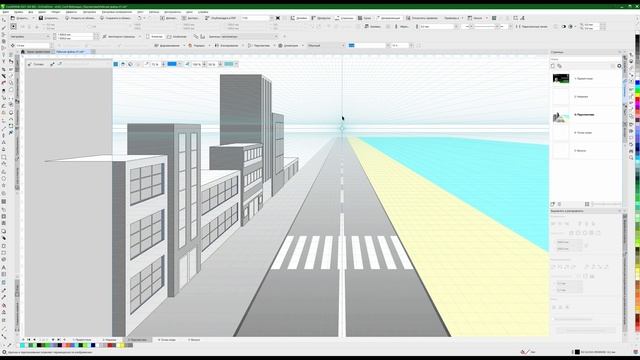
Task: Open the blue outline color dropdown in the property bar
Action: [x=387, y=45]
